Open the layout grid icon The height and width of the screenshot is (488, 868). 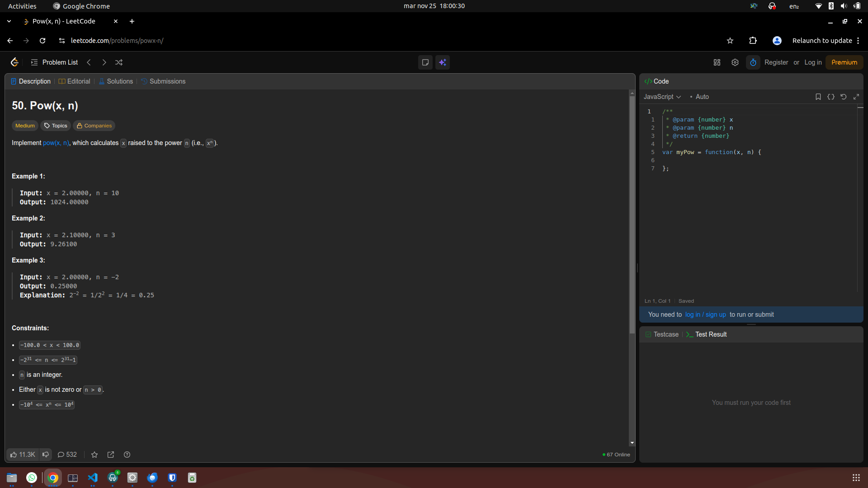[x=717, y=62]
